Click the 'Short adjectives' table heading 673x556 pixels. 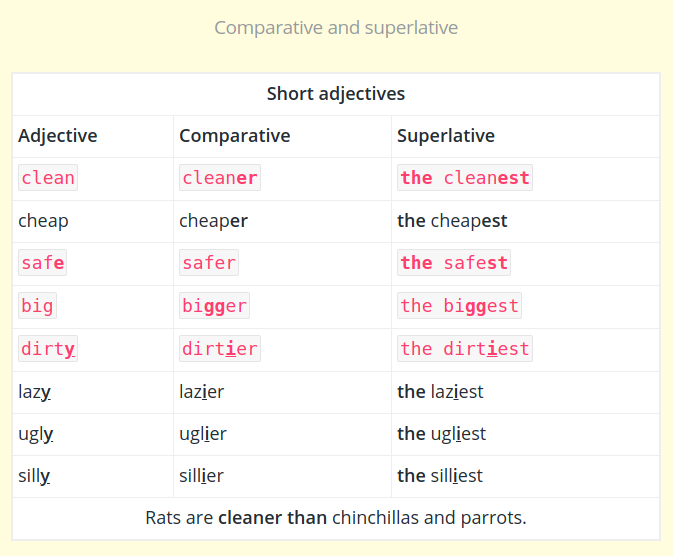point(336,94)
